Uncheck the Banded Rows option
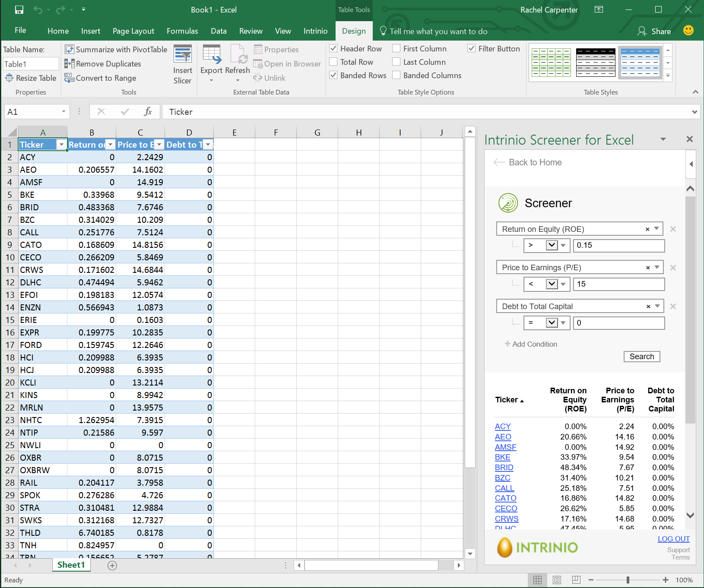The image size is (704, 588). [x=333, y=76]
